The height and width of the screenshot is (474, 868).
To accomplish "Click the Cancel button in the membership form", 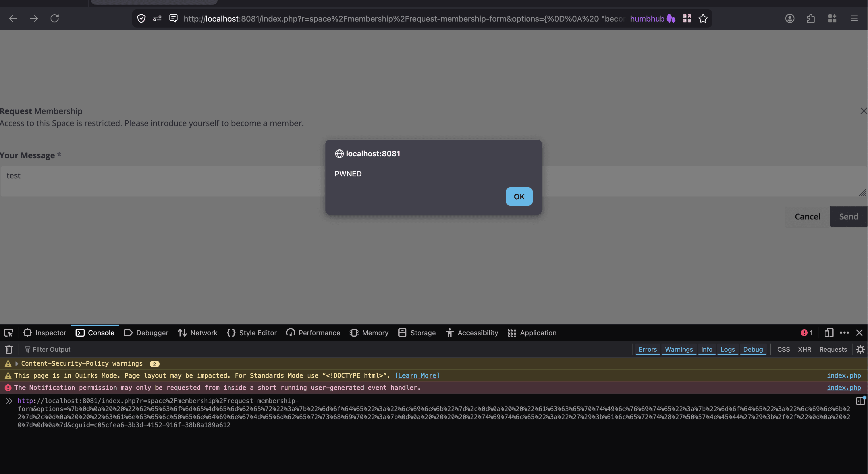I will (807, 216).
